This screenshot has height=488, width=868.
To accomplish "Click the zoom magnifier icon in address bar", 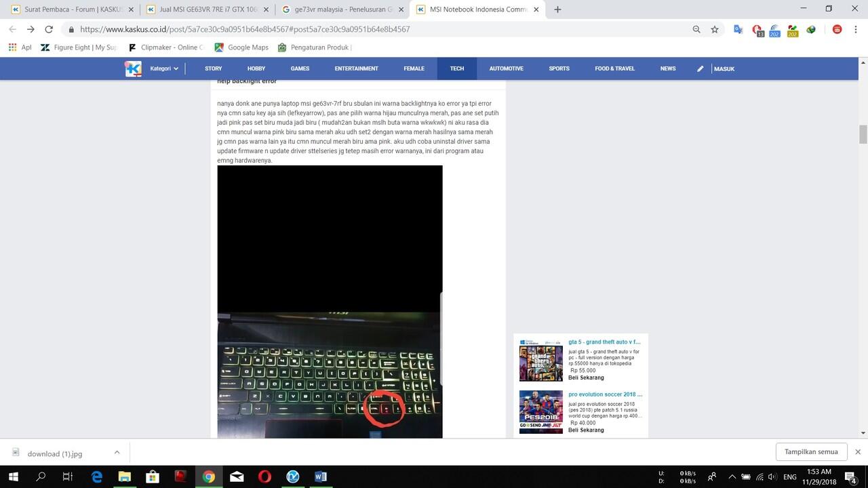I will (x=696, y=29).
